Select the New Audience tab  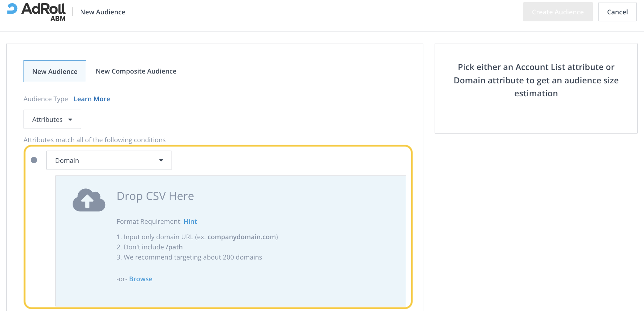[55, 71]
